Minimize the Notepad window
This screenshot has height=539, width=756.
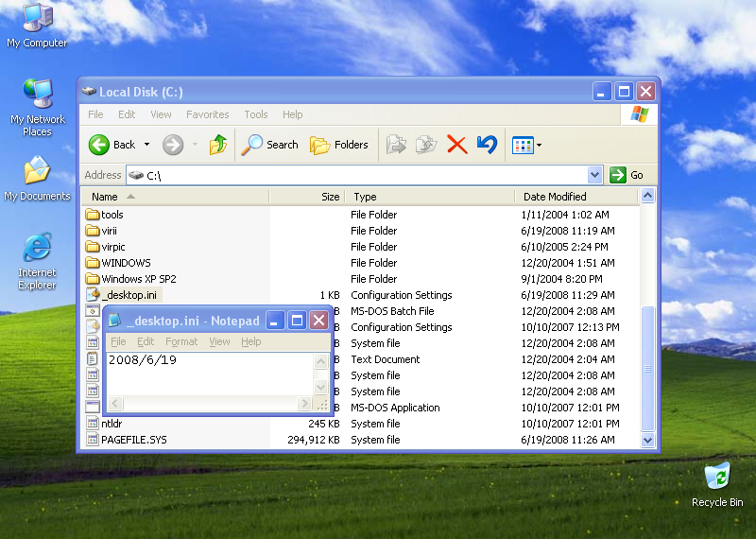click(x=274, y=321)
